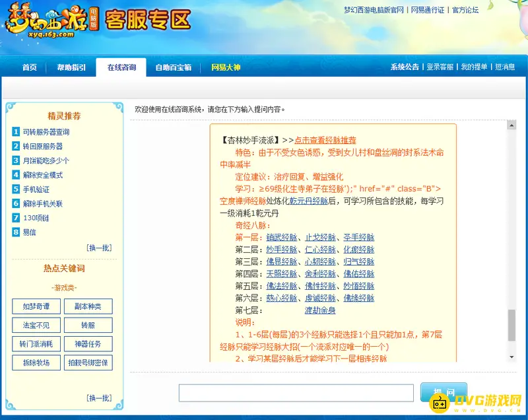Open 梦幻西游电脑版官网 link at top
528x420 pixels.
(374, 10)
